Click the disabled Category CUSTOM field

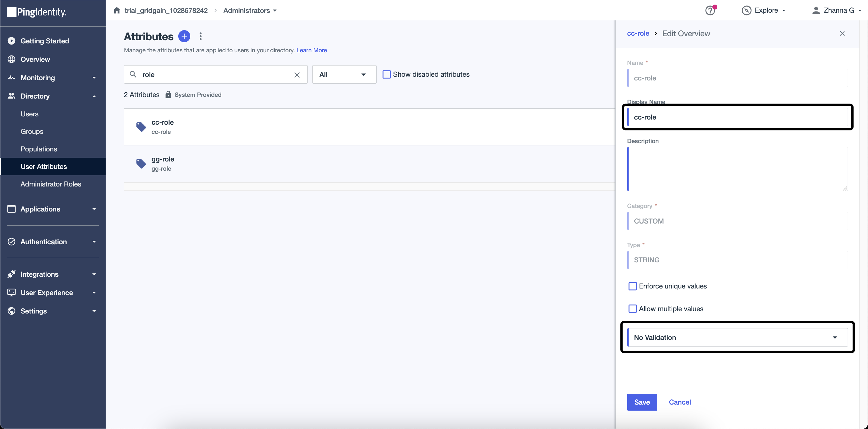[x=737, y=221]
